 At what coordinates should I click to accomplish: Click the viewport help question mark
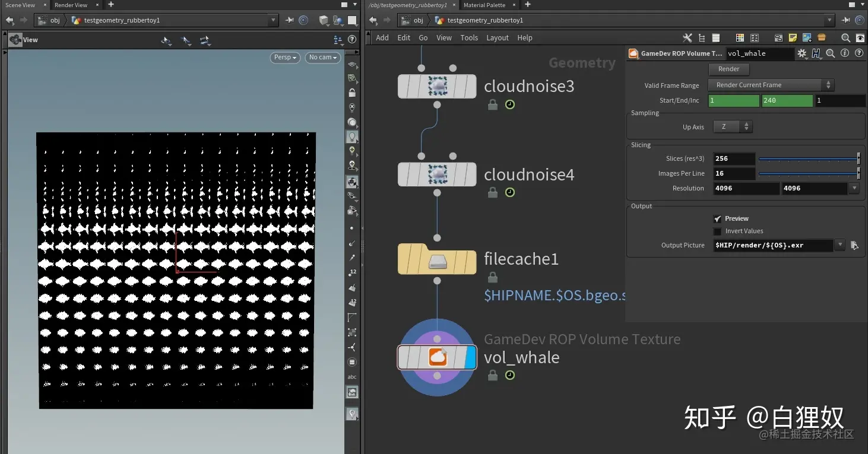(x=352, y=40)
